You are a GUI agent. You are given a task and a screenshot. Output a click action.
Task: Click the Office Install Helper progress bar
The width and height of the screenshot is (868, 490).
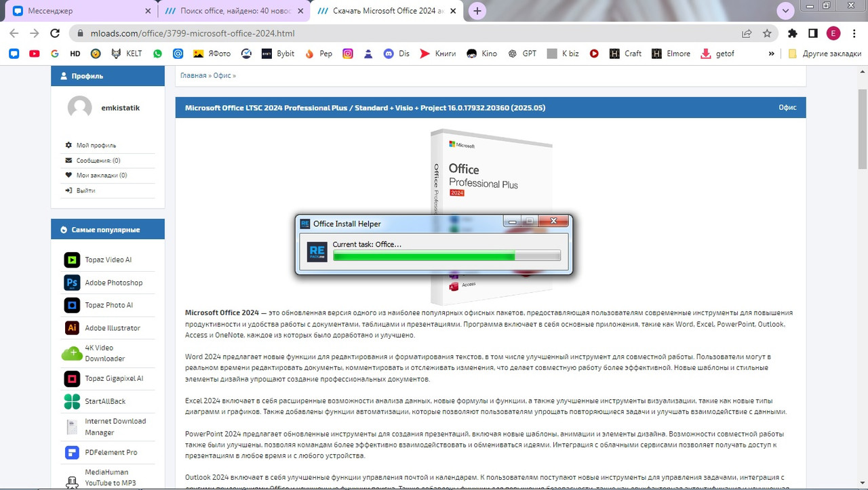pos(447,256)
